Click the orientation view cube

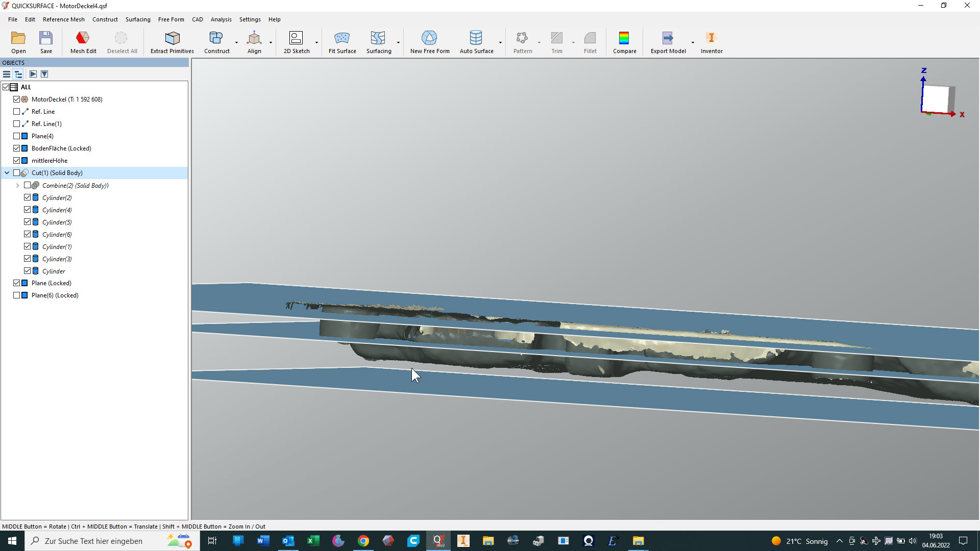tap(935, 98)
